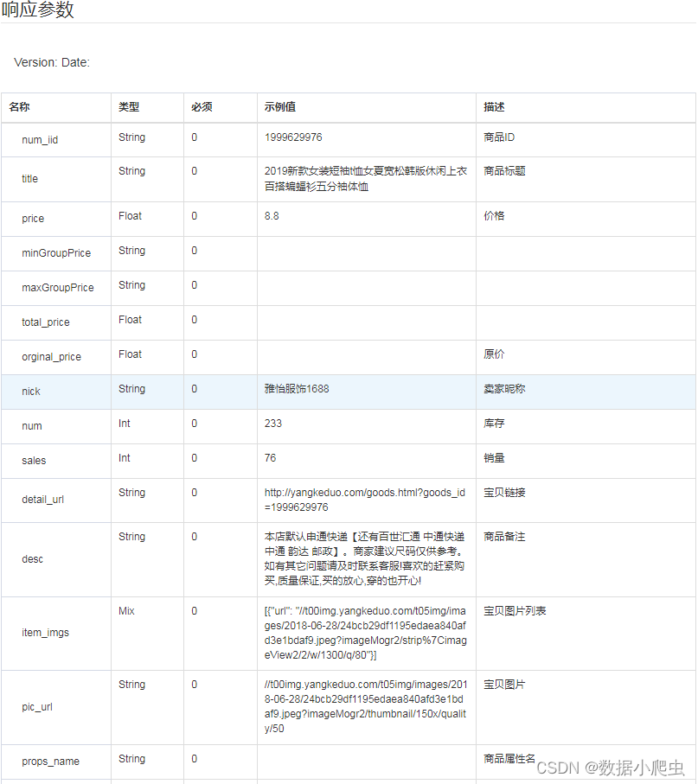
Task: Select the 'orginal_price' parameter name
Action: point(52,357)
